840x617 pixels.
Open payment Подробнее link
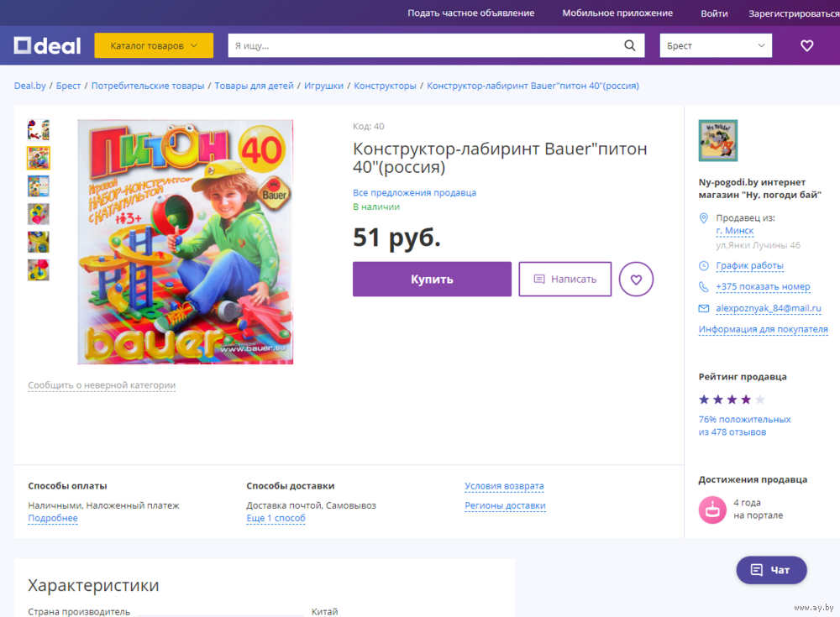[x=53, y=519]
